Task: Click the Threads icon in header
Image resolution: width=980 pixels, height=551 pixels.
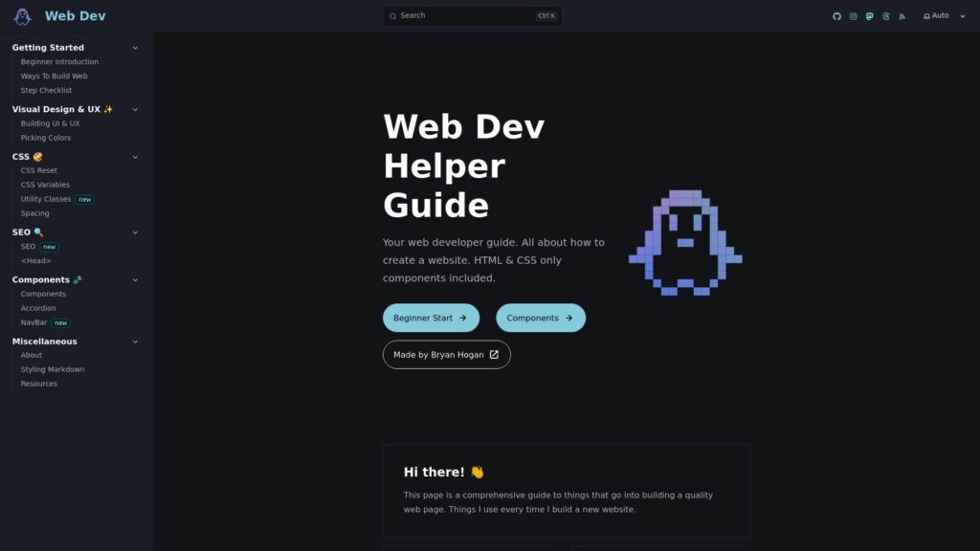Action: pyautogui.click(x=886, y=16)
